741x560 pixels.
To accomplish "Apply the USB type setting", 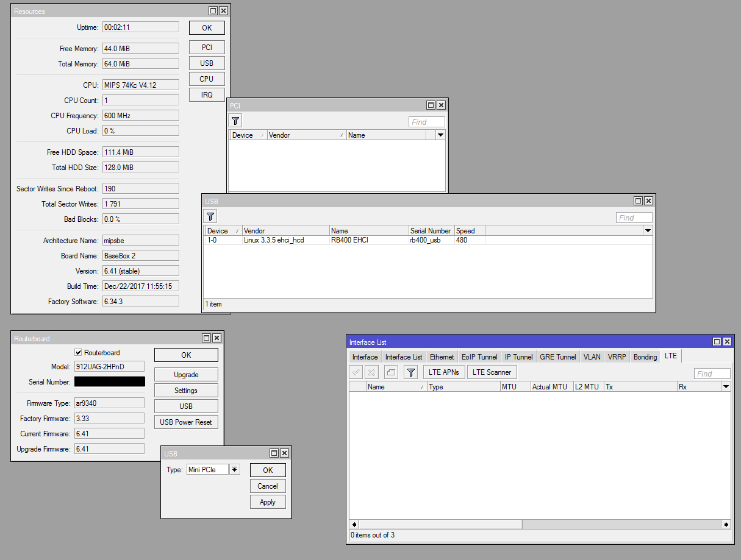I will [x=268, y=502].
